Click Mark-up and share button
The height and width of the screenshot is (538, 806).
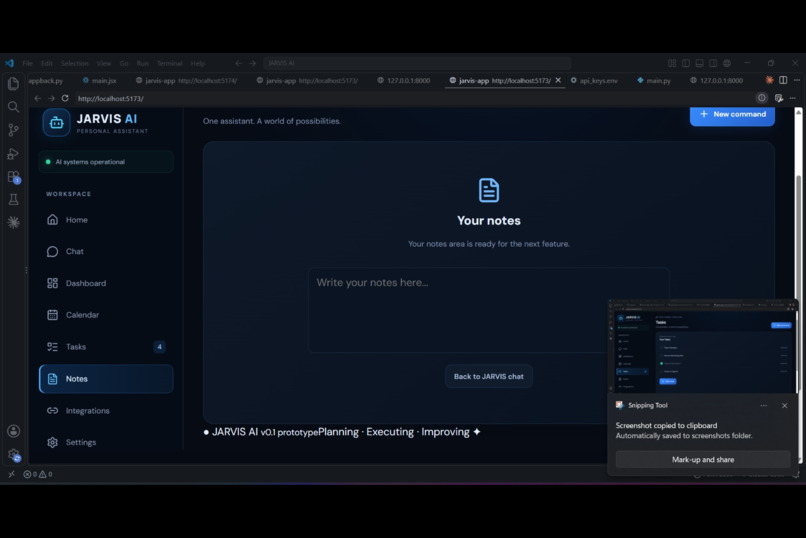(x=703, y=459)
